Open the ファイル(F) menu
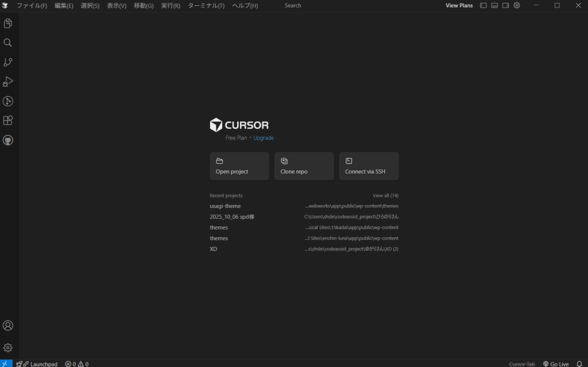The image size is (588, 367). point(32,6)
